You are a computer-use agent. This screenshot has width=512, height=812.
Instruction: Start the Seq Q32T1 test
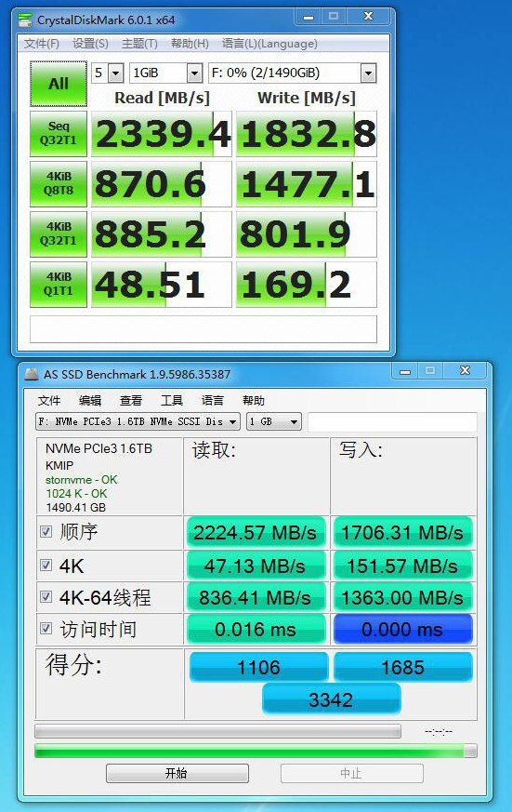click(x=59, y=134)
